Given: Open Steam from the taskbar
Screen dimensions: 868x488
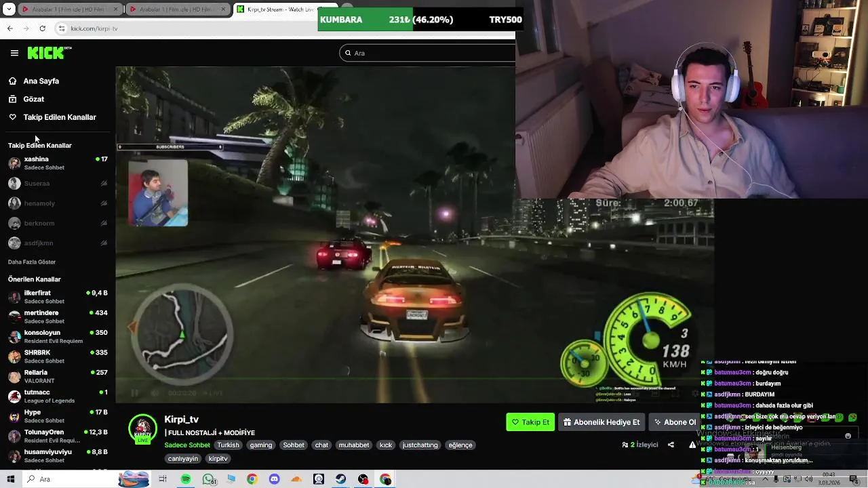Looking at the screenshot, I should tap(341, 479).
